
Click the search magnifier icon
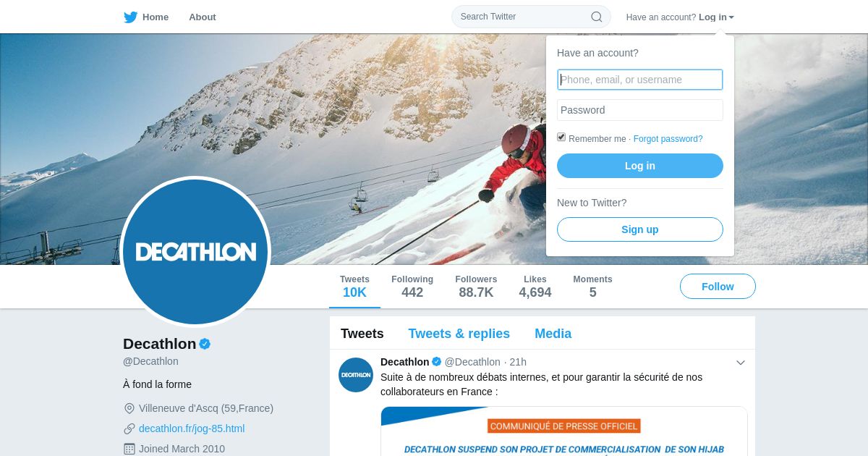click(x=597, y=17)
